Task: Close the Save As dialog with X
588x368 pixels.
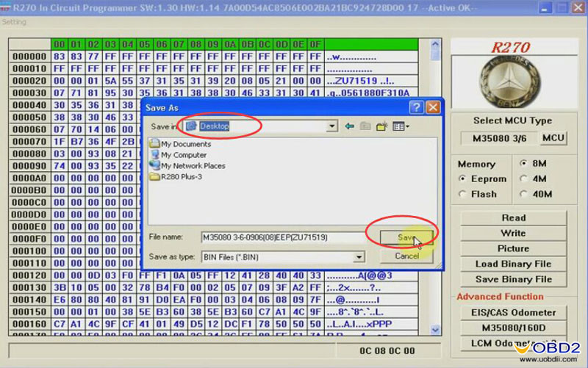Action: 433,107
